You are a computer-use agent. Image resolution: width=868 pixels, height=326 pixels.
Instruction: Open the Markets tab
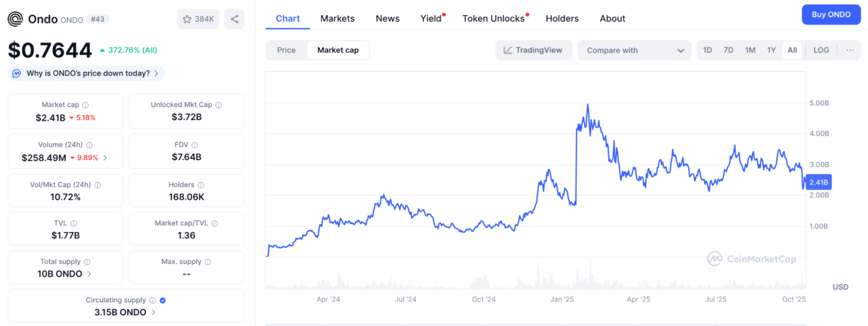coord(337,18)
